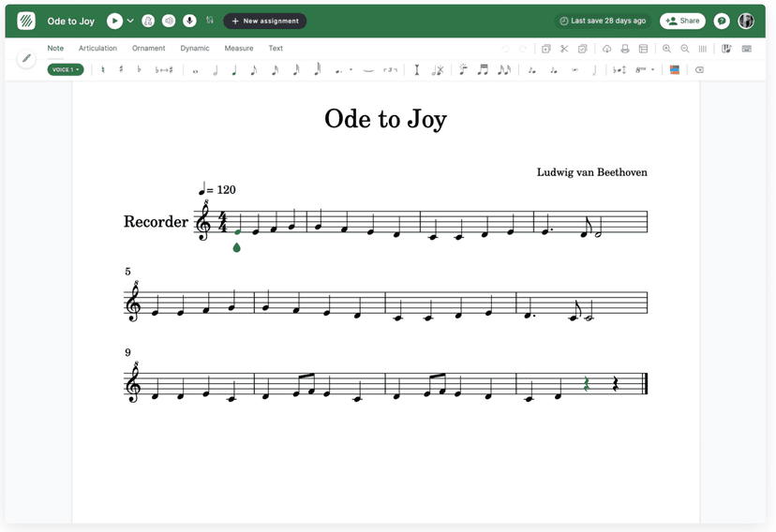Image resolution: width=776 pixels, height=532 pixels.
Task: Select the 64th note duration
Action: click(x=317, y=68)
